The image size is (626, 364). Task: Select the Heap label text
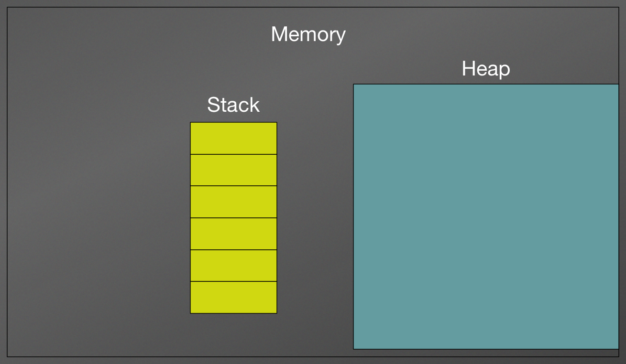tap(486, 69)
